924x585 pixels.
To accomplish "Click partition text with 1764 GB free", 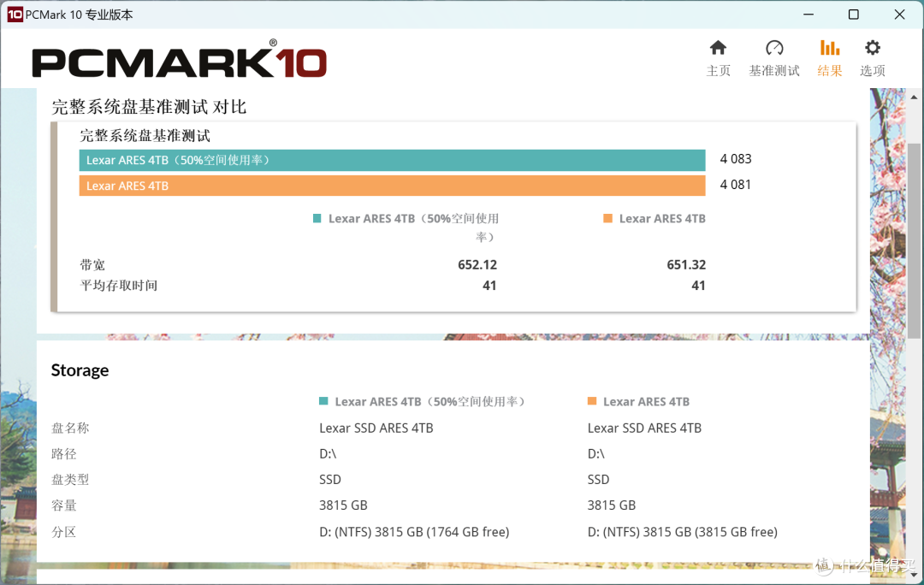I will coord(414,532).
